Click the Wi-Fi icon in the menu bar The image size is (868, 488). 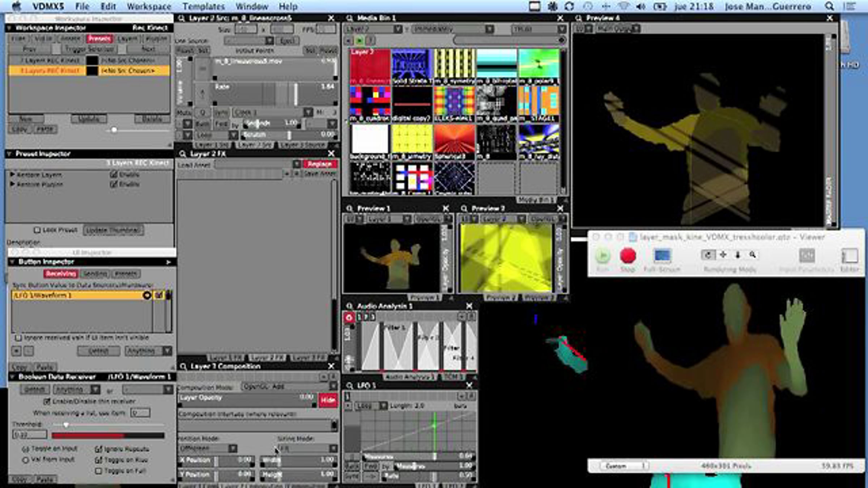(623, 6)
